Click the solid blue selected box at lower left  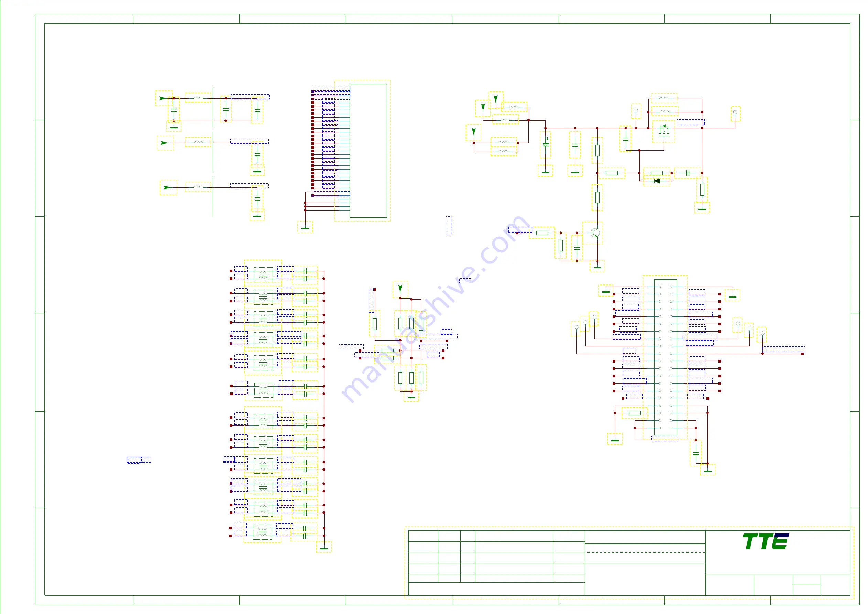coord(133,460)
